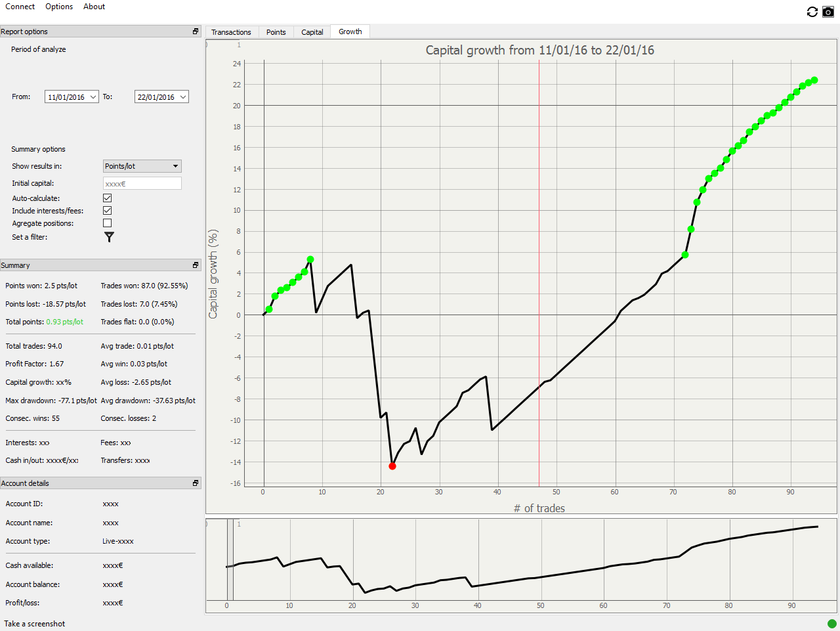Switch to the Transactions tab

point(231,32)
